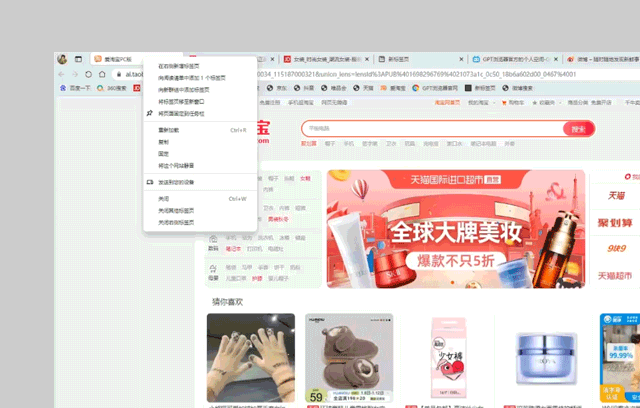Click the send-to-device icon in menu

(x=150, y=182)
